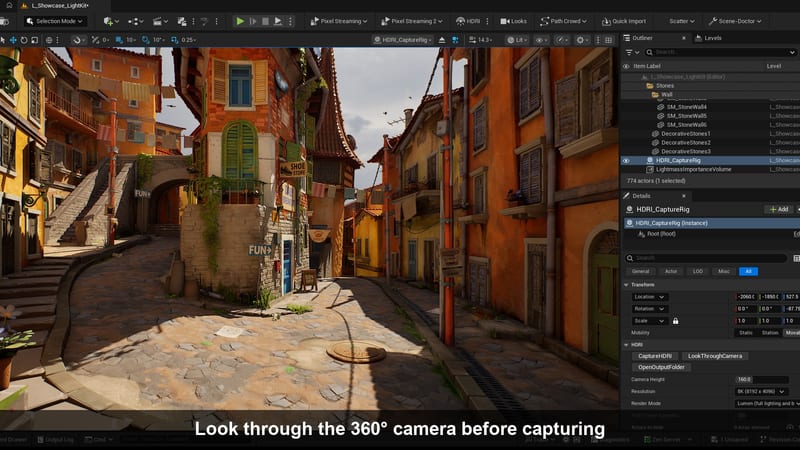Click the CaptureHDRI button

pyautogui.click(x=655, y=356)
